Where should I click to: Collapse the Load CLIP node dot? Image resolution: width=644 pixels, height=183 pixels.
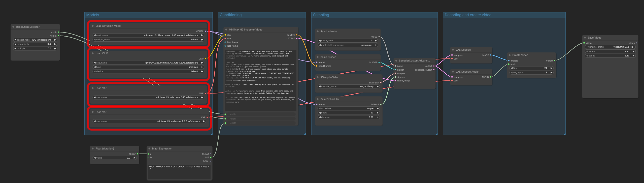[93, 53]
